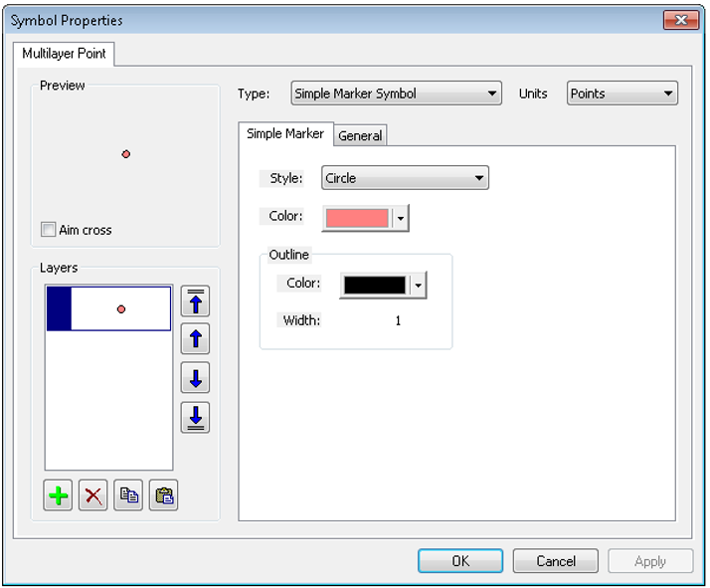Open the Type dropdown for Simple Marker Symbol

pos(396,94)
